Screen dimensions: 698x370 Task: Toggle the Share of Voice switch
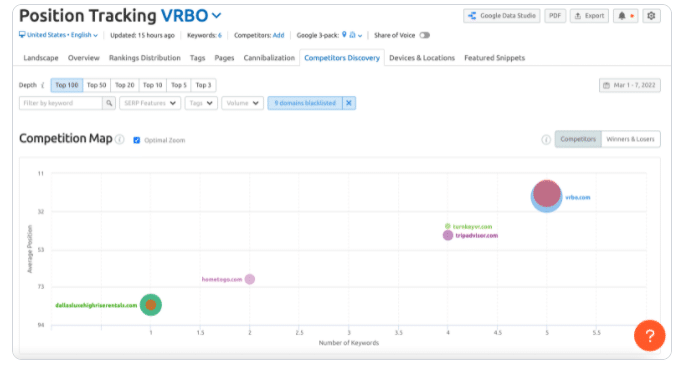click(425, 35)
